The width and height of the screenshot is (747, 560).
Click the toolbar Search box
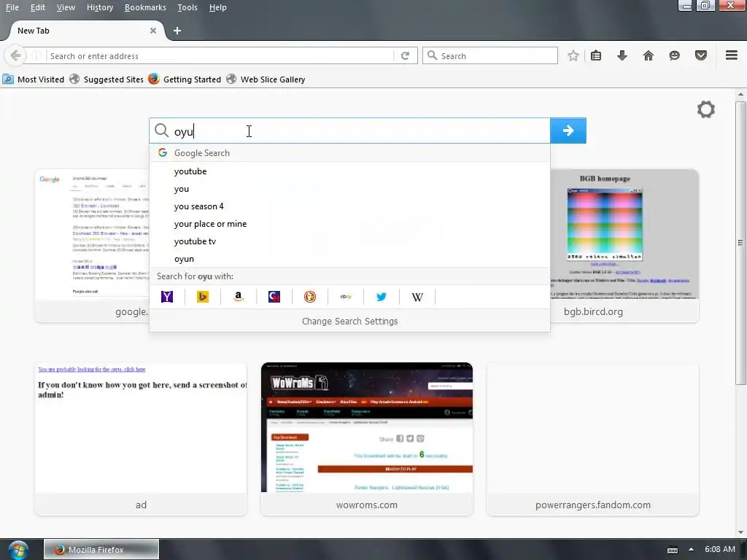pos(490,55)
